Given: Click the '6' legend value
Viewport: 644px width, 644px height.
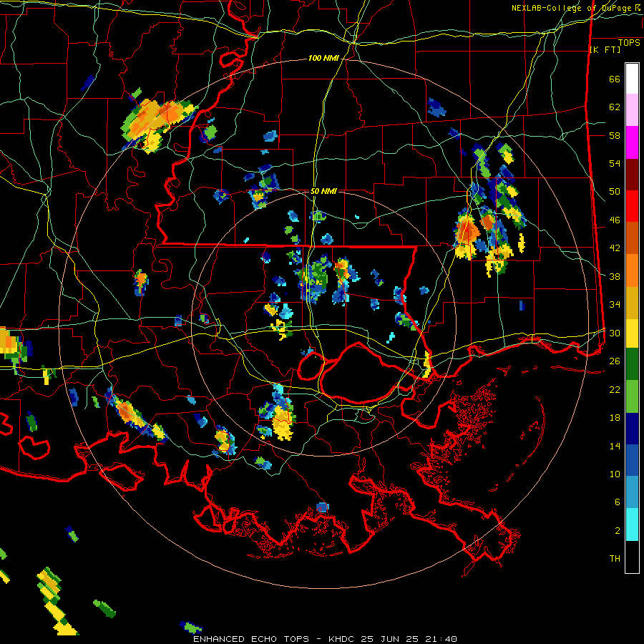Looking at the screenshot, I should pos(618,502).
